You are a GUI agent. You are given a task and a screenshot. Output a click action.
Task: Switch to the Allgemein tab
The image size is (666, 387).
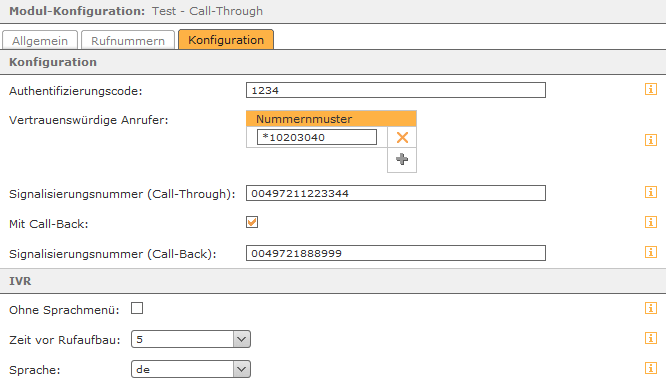pos(40,40)
